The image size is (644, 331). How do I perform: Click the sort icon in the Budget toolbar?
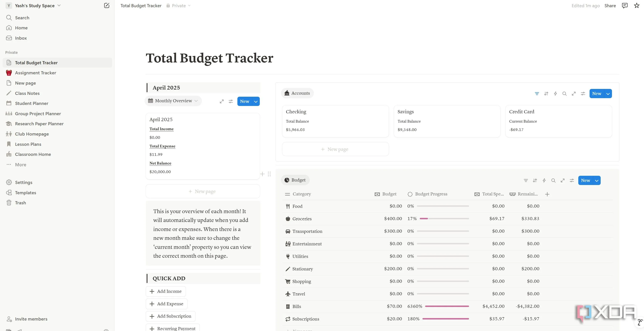535,180
